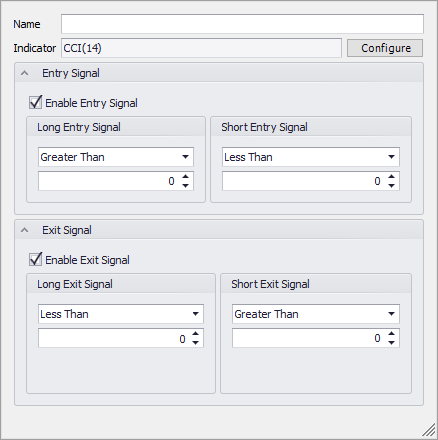This screenshot has width=438, height=440.
Task: Increase Long Entry Signal value with up arrow
Action: (186, 177)
